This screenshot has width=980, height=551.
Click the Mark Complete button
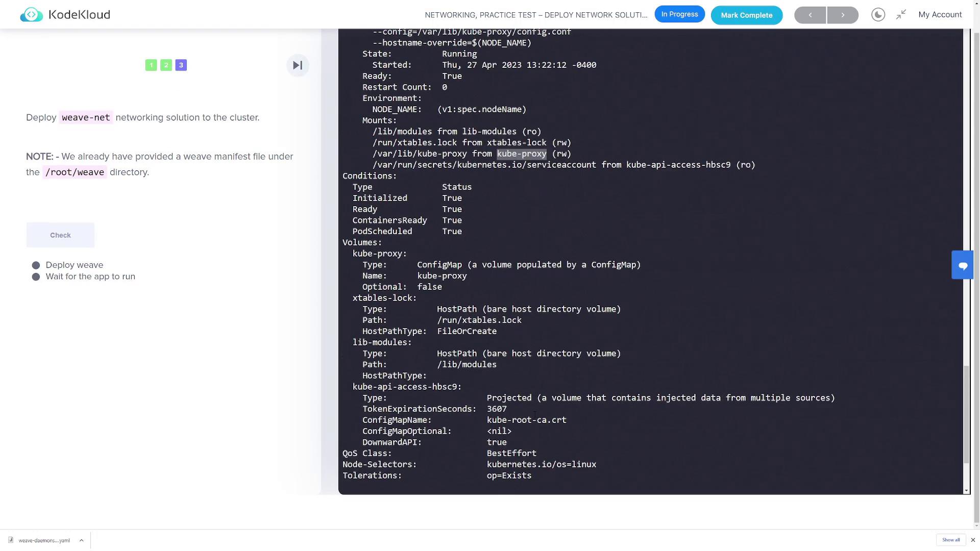pos(746,15)
